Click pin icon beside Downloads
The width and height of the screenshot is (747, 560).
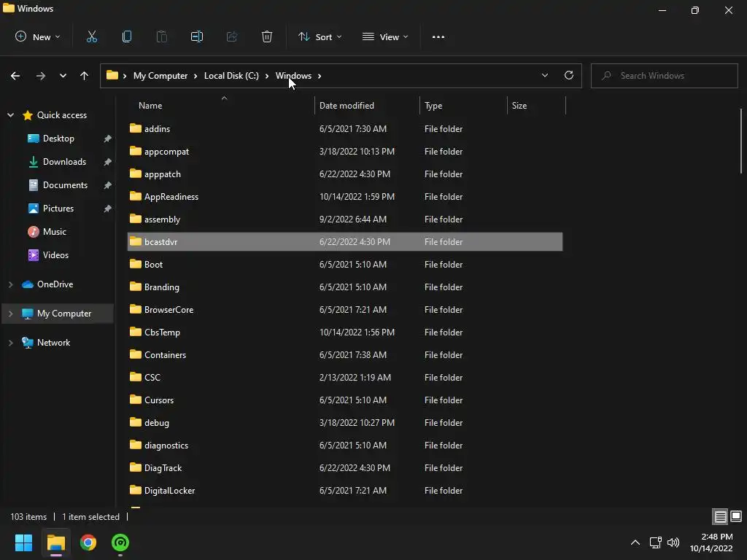coord(108,162)
